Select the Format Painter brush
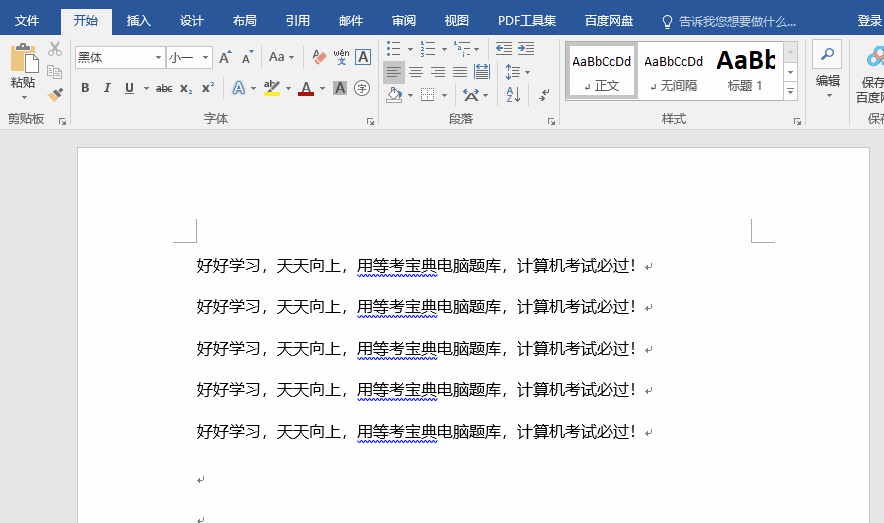884x523 pixels. [x=55, y=94]
